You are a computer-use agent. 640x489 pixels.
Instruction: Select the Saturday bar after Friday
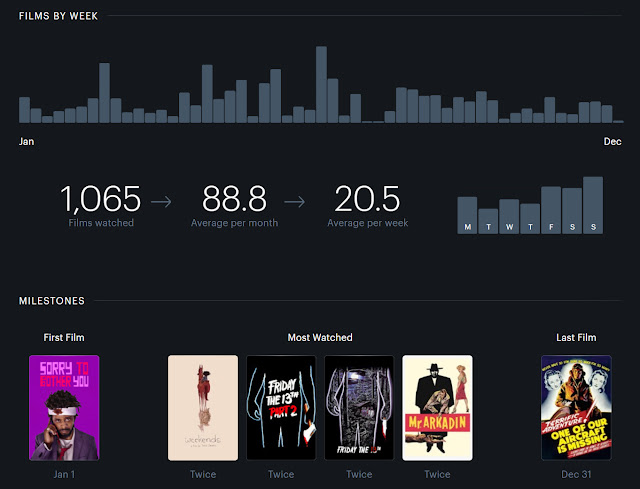click(x=572, y=211)
